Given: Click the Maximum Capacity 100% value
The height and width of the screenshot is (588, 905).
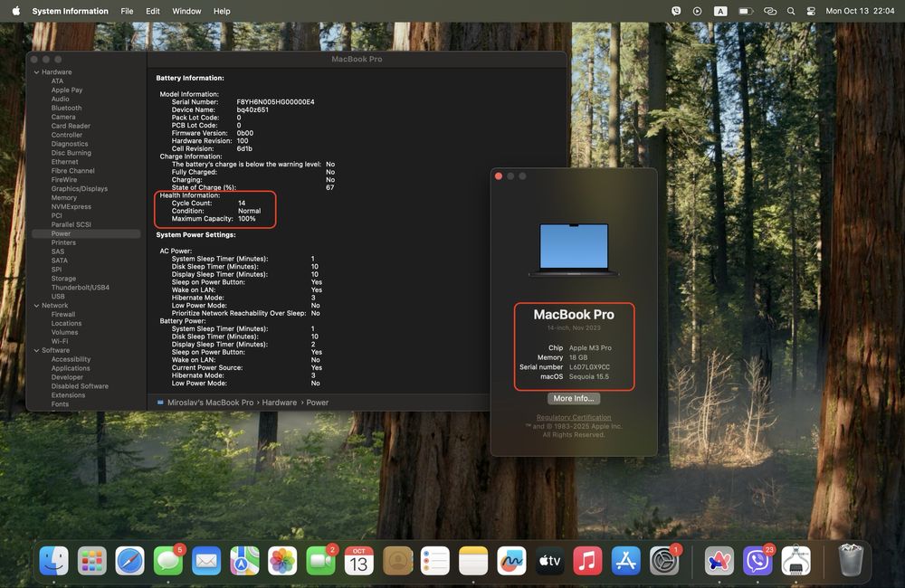Looking at the screenshot, I should click(x=246, y=219).
